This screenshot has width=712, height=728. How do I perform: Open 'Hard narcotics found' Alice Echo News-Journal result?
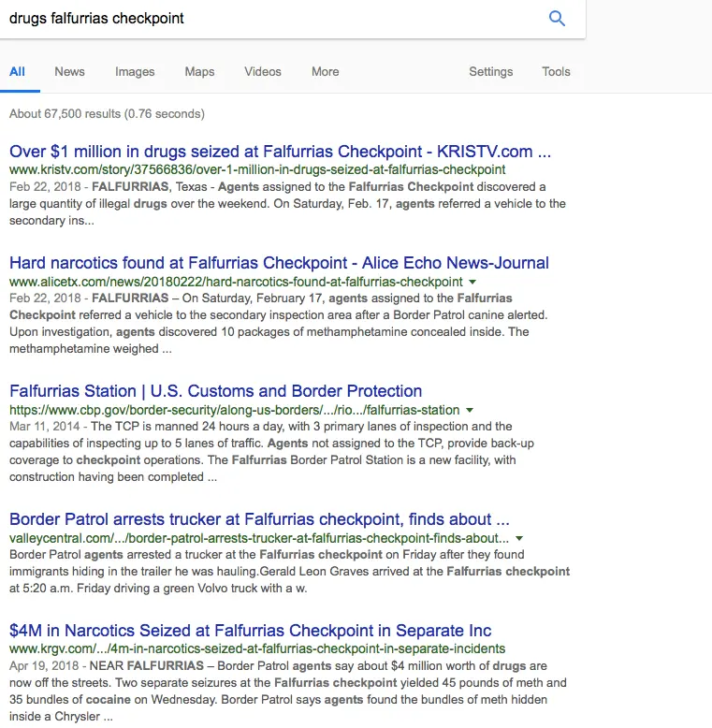point(279,263)
